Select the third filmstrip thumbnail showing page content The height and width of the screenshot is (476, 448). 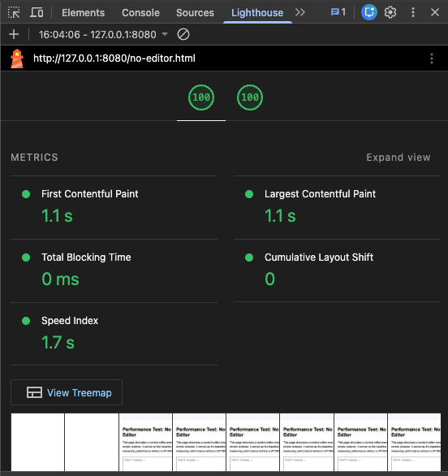pyautogui.click(x=145, y=443)
